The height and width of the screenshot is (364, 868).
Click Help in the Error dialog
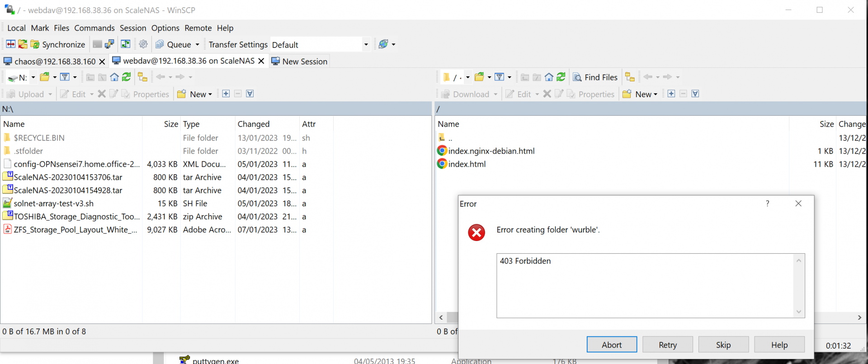click(779, 345)
